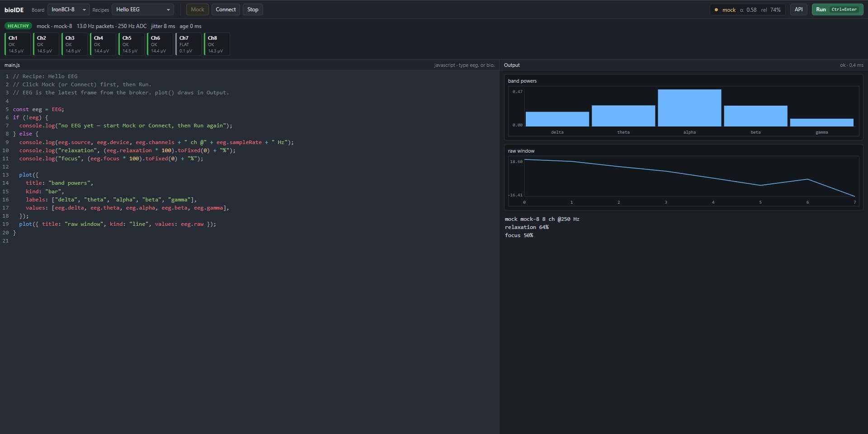
Task: Click the 'mock mock-8 8 ch @250 Hz' output line
Action: click(542, 219)
